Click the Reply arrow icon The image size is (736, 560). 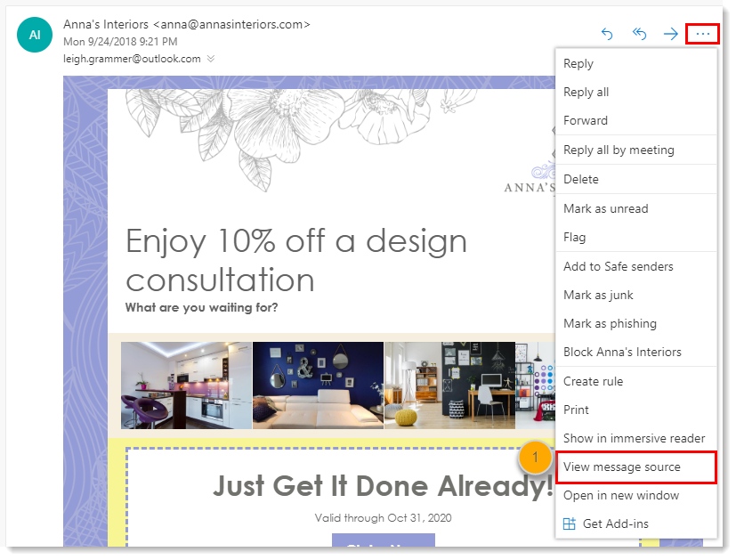click(607, 34)
